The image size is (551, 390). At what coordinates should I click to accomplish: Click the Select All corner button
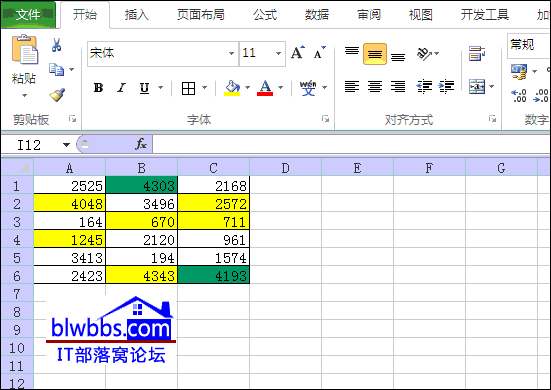[x=18, y=168]
